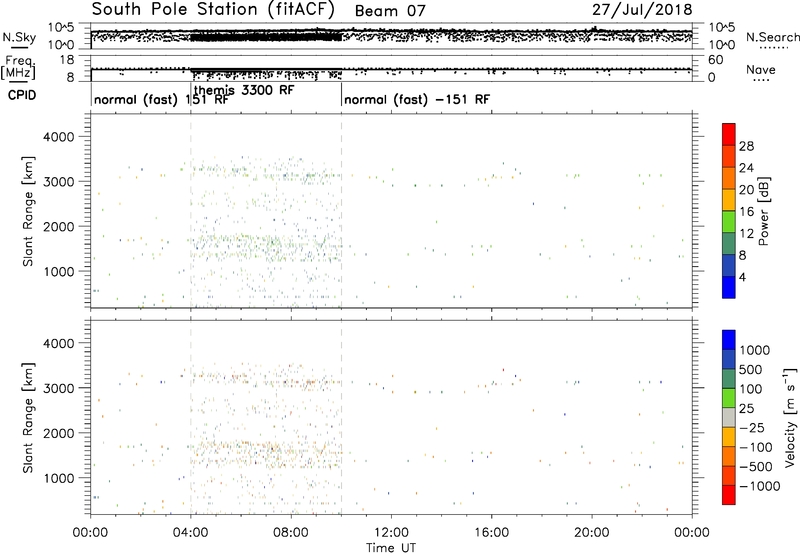Click the -100 velocity colorbar tick label
Image resolution: width=800 pixels, height=554 pixels.
point(756,447)
